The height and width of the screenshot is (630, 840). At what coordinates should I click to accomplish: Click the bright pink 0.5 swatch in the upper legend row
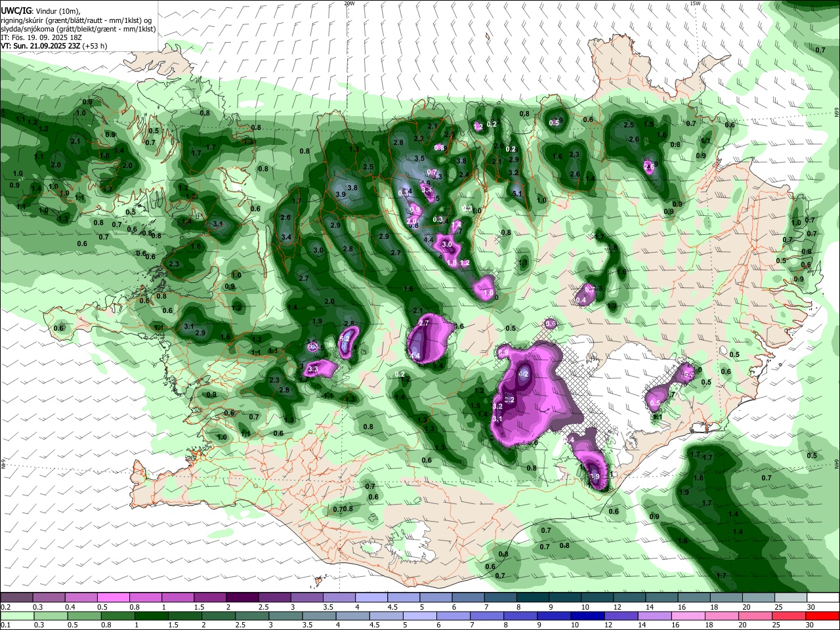113,598
